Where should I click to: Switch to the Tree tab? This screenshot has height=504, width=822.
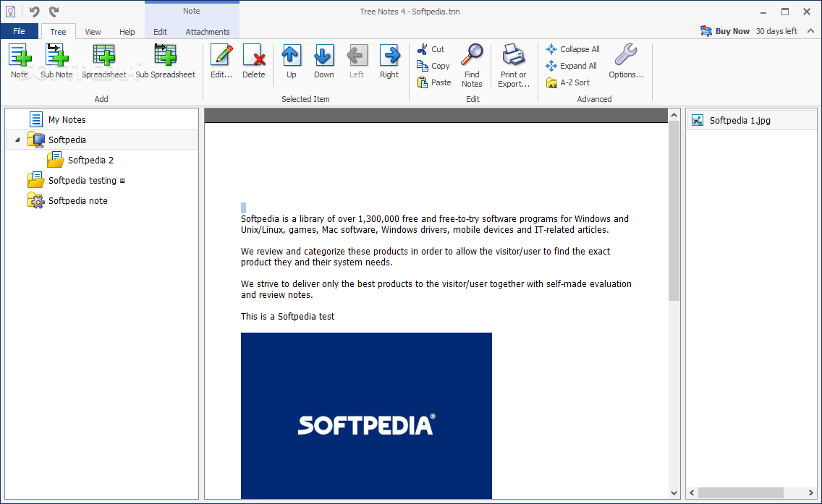(58, 31)
